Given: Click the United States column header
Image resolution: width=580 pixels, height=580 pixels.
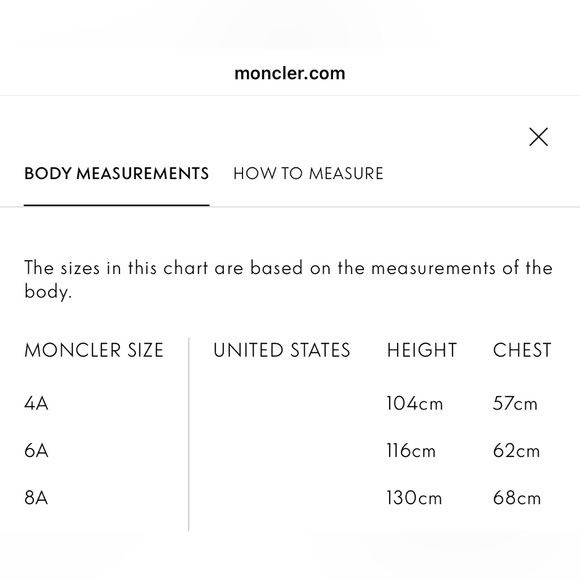Looking at the screenshot, I should click(281, 350).
